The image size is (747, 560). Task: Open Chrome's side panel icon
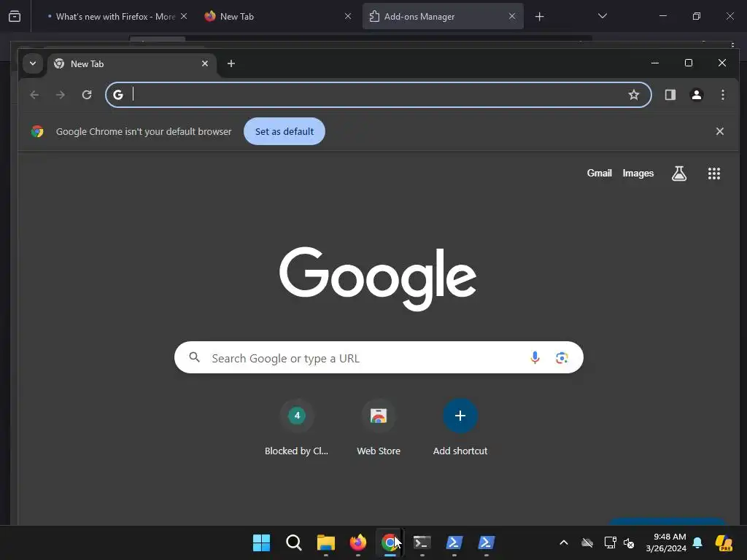click(670, 95)
